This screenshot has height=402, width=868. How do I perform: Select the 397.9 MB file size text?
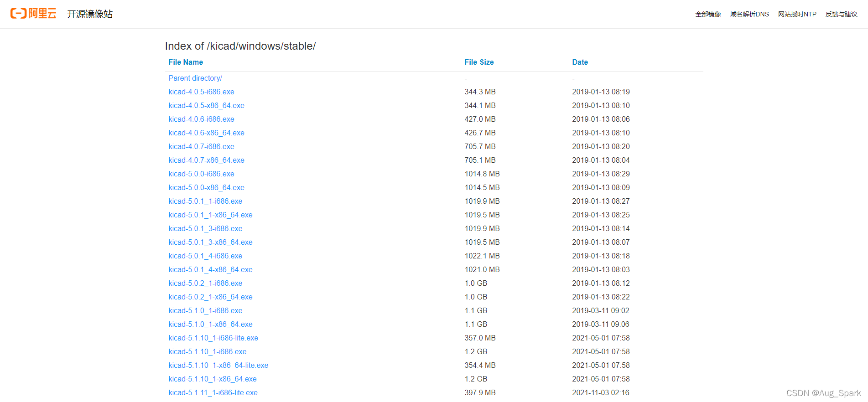480,392
